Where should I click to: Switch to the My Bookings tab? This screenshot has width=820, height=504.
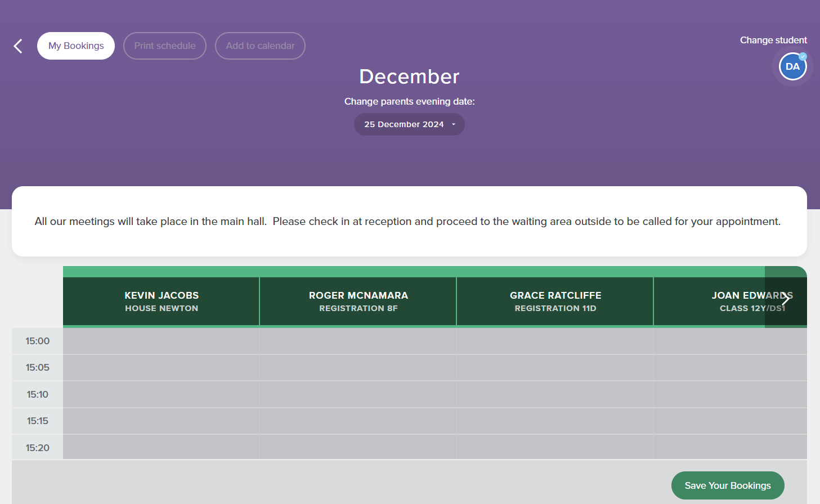coord(75,46)
